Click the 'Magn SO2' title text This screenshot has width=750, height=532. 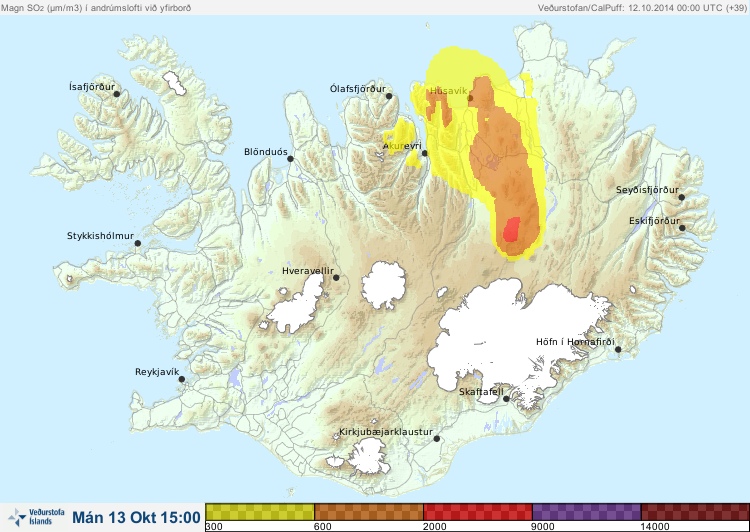[x=96, y=8]
